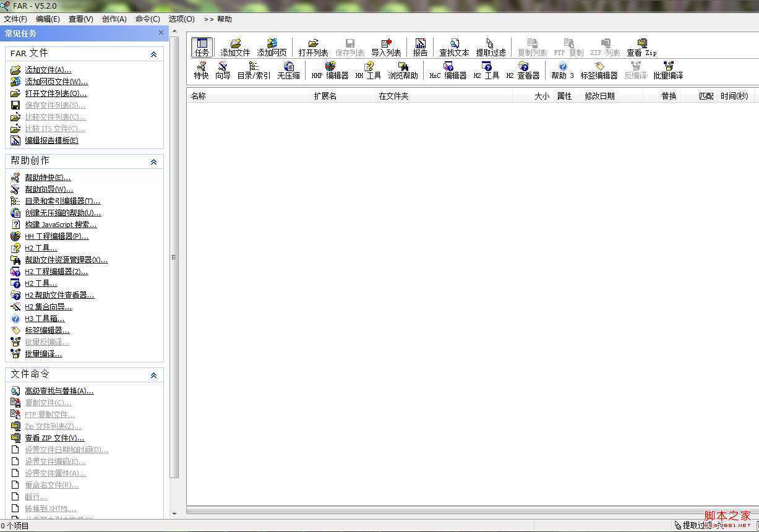759x532 pixels.
Task: Toggle the 任务 tasks pane toolbar button
Action: tap(202, 48)
